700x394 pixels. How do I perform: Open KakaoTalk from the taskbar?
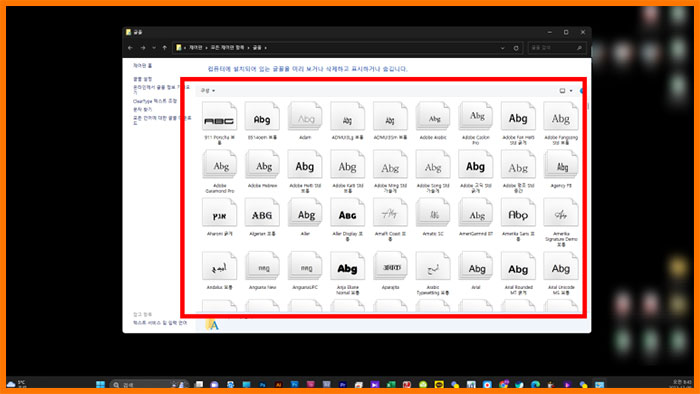(x=439, y=385)
